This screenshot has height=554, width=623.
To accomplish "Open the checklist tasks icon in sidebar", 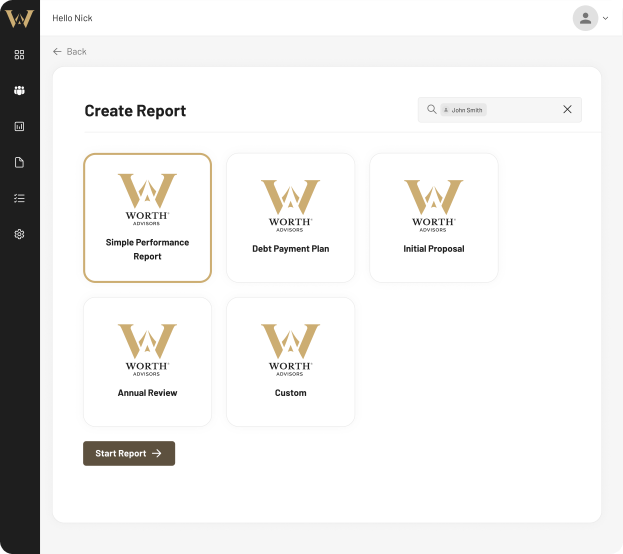I will pos(19,198).
